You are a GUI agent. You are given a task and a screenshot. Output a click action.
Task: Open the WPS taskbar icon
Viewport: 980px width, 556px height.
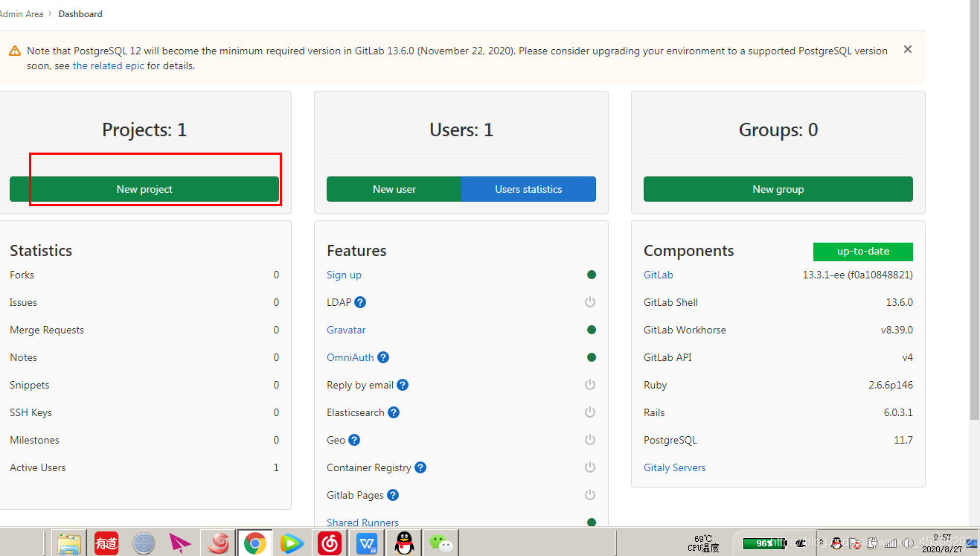pos(367,543)
